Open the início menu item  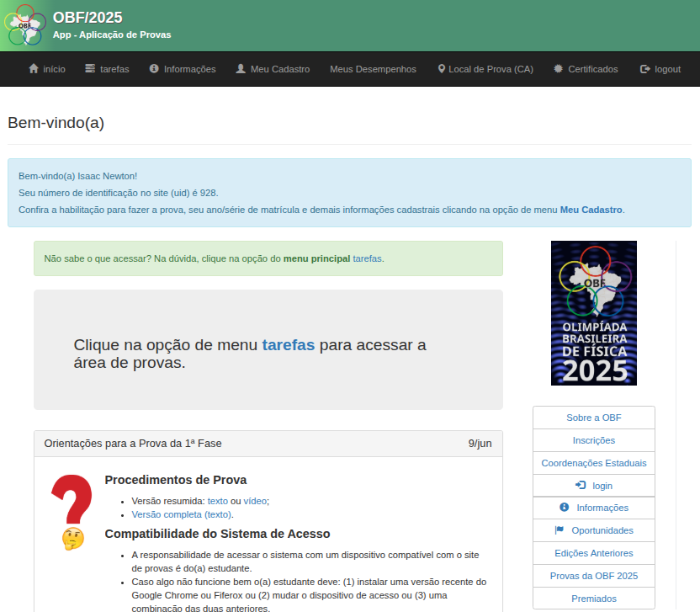47,69
